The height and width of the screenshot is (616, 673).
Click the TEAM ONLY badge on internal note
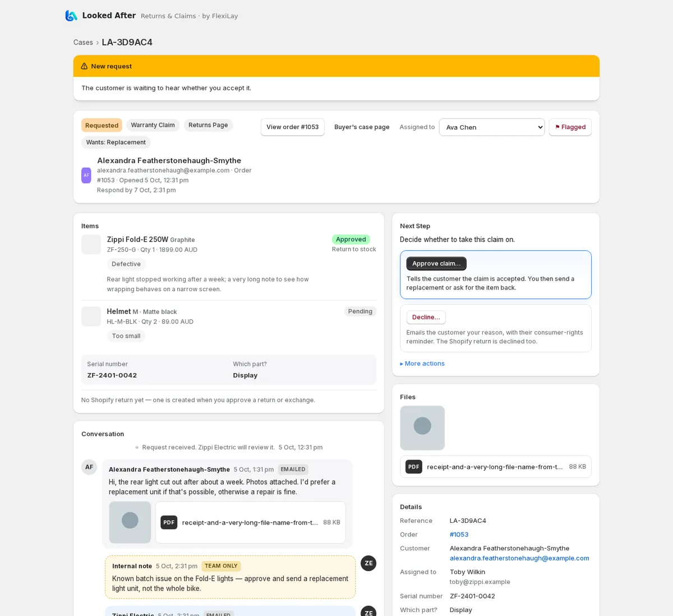[221, 566]
